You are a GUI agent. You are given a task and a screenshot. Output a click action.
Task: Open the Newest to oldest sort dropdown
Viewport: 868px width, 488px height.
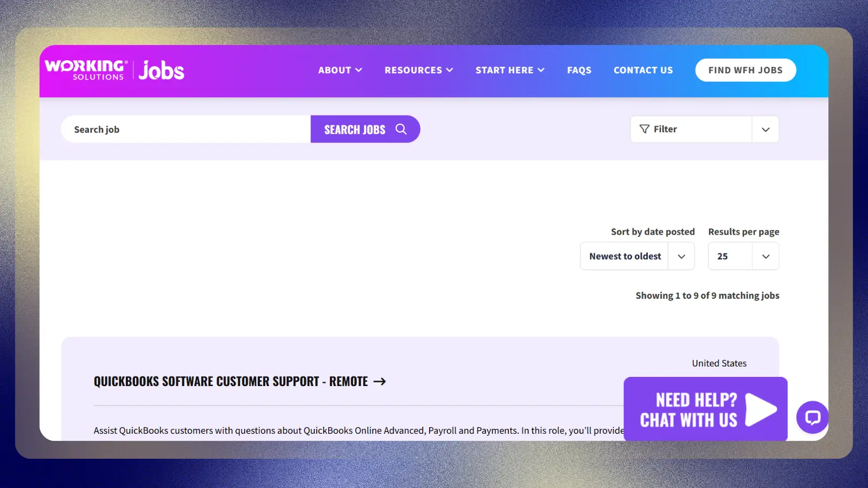(637, 256)
